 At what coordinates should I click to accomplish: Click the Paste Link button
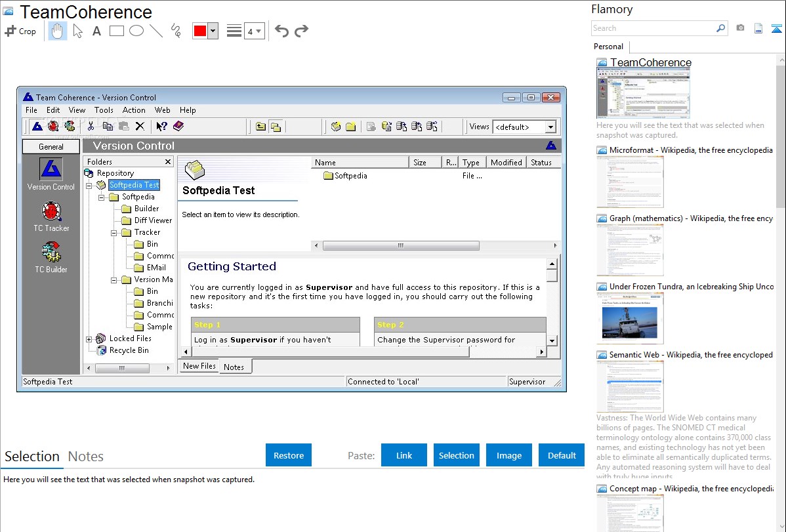click(x=404, y=455)
